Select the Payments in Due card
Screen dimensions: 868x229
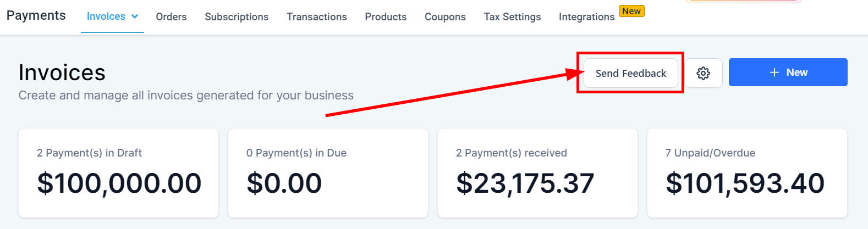coord(328,173)
